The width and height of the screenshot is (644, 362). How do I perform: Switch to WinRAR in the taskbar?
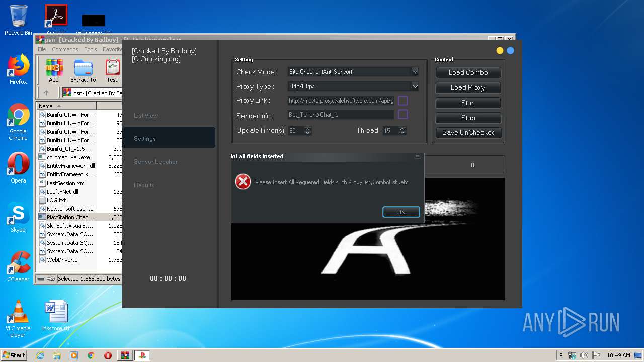pyautogui.click(x=125, y=355)
